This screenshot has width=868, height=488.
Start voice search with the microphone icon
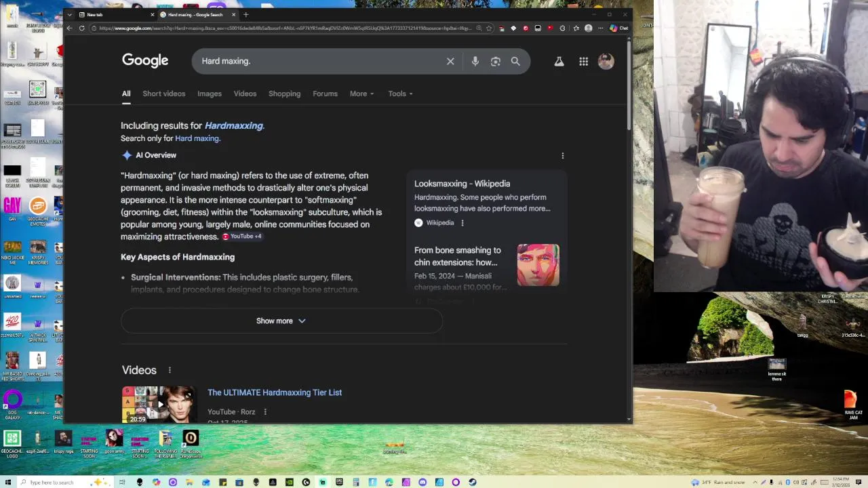click(475, 61)
